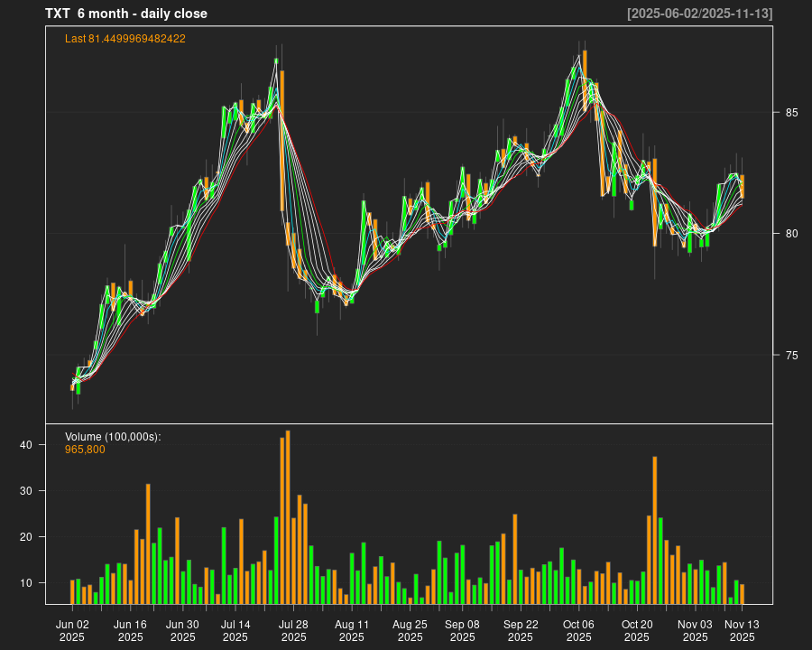Click the orange 965,800 volume value
The image size is (812, 650).
[x=85, y=450]
